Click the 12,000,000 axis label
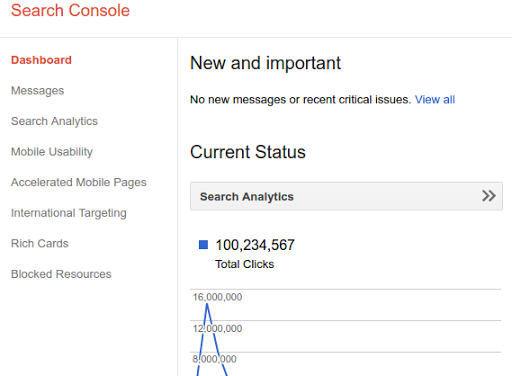This screenshot has width=512, height=376. click(x=217, y=329)
